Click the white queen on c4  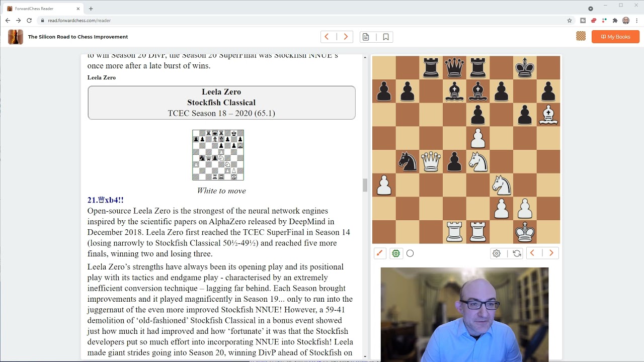point(431,161)
